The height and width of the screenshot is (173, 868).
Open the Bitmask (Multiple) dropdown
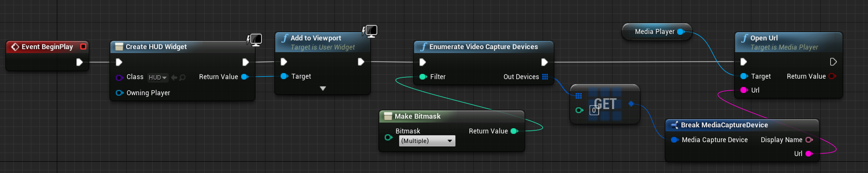(427, 141)
